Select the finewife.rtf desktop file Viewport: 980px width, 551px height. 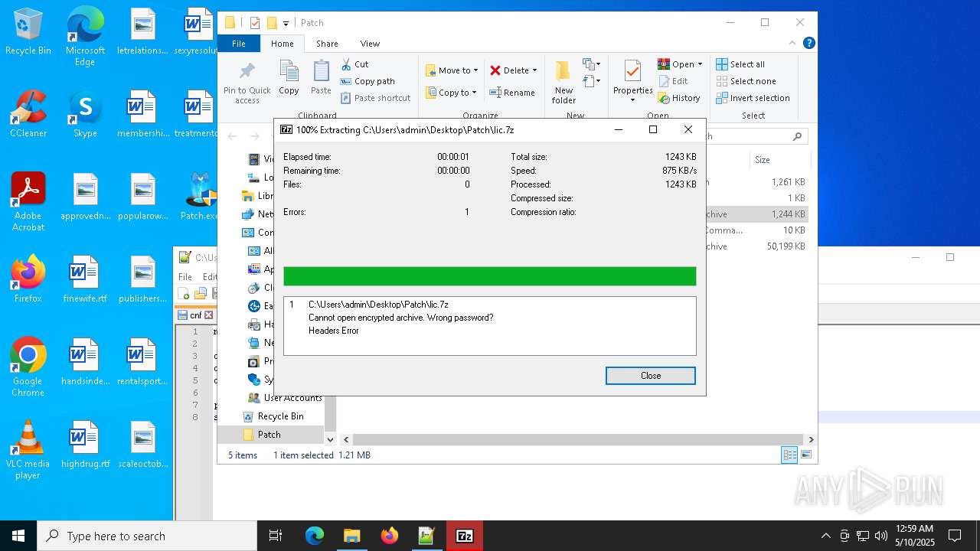85,280
